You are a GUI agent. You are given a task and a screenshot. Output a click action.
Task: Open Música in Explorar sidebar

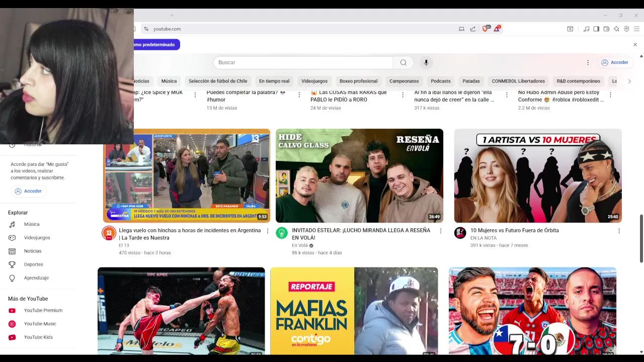tap(38, 224)
